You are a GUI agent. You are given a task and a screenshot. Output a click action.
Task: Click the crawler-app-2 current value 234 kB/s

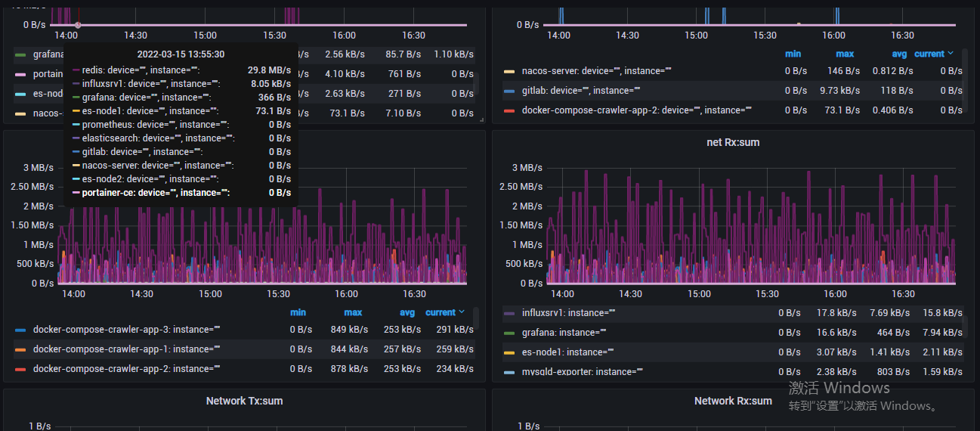[455, 368]
